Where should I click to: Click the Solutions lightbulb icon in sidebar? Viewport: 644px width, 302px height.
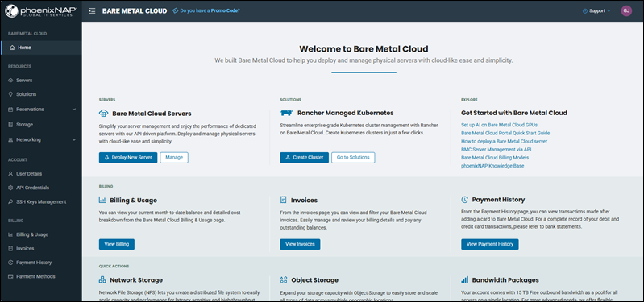(x=10, y=94)
